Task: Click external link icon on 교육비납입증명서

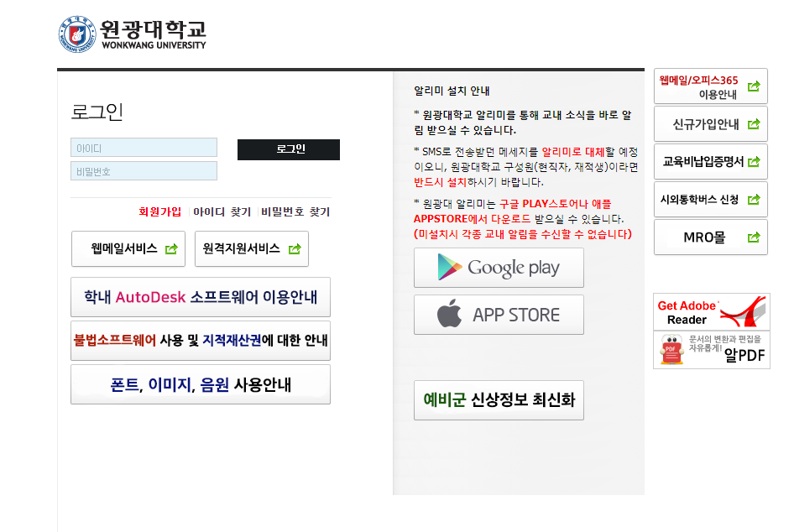Action: coord(754,162)
